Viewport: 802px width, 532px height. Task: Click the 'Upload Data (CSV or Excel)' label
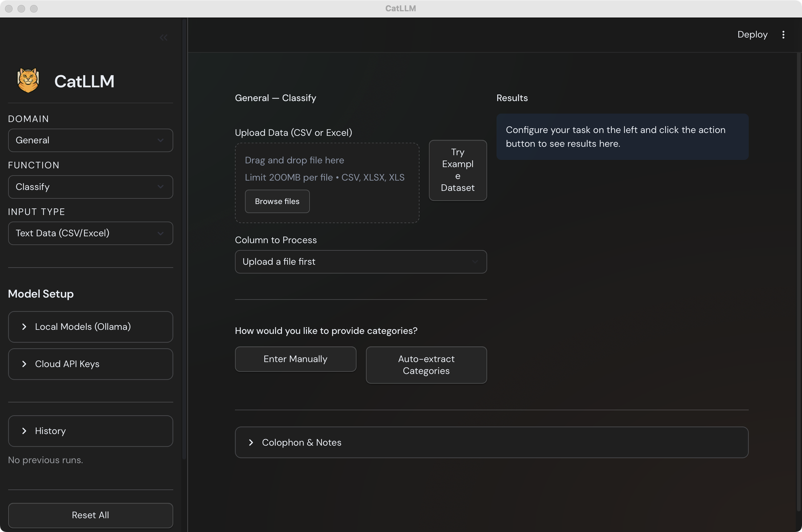(293, 133)
